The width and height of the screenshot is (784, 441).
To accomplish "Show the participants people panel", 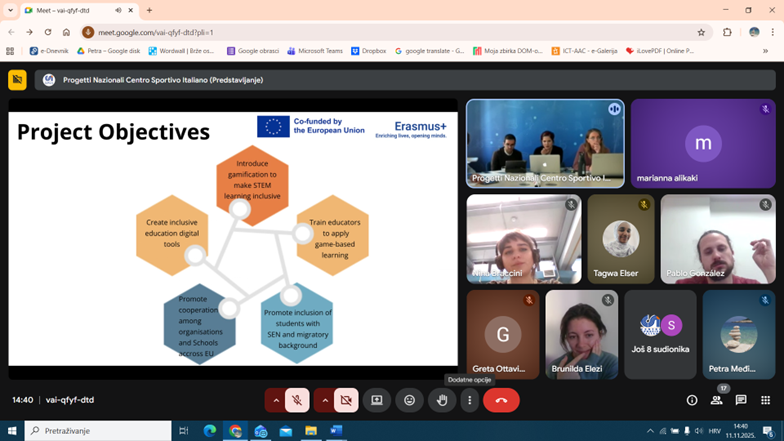I will [x=716, y=400].
